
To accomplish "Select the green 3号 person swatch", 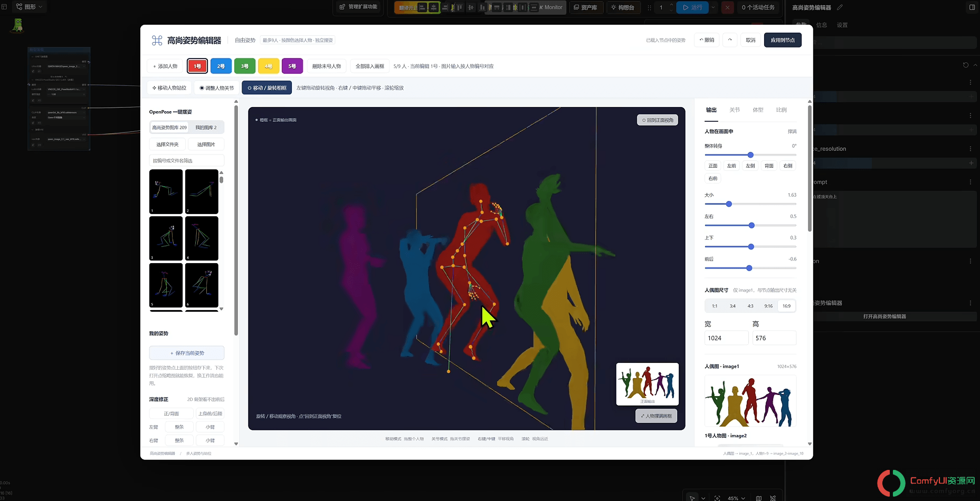I will tap(245, 66).
